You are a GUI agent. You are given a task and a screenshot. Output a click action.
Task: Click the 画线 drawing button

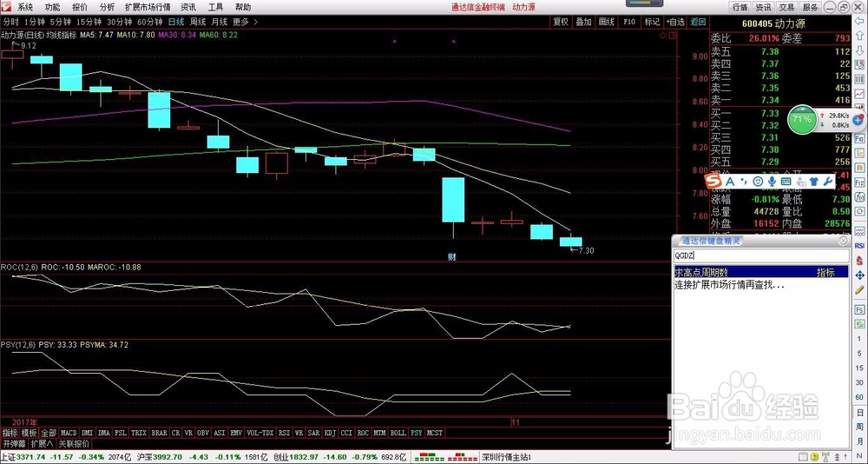[607, 23]
